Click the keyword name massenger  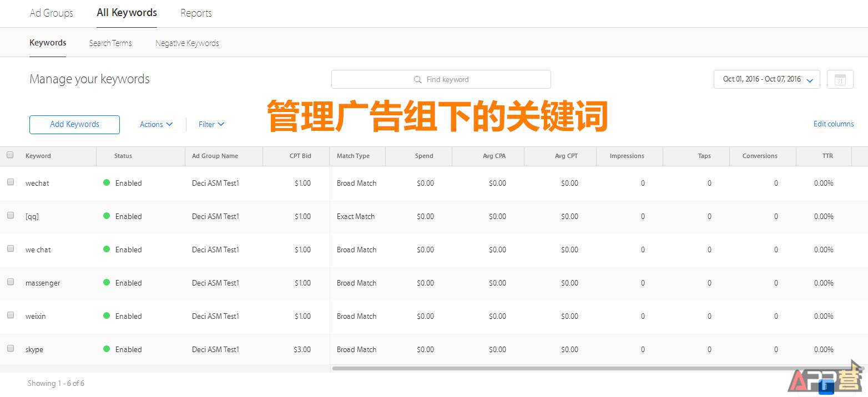tap(43, 283)
